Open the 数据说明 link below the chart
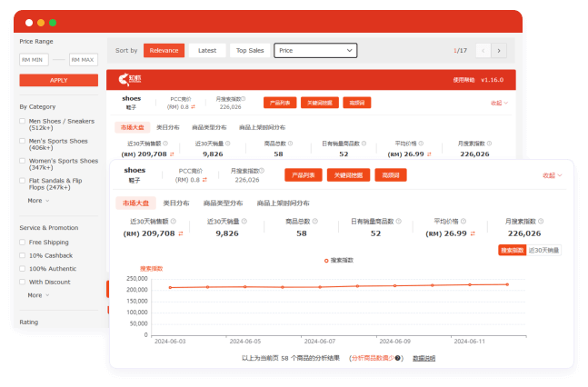This screenshot has width=588, height=387. click(424, 358)
